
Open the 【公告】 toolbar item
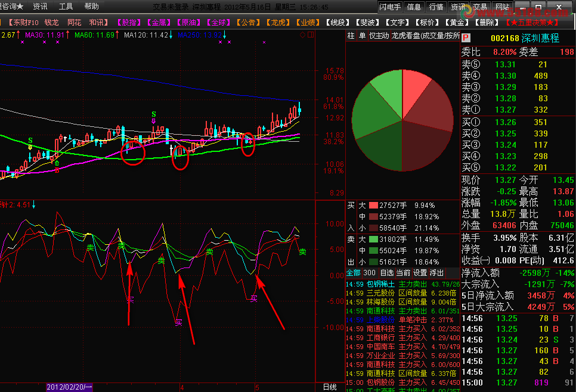248,23
